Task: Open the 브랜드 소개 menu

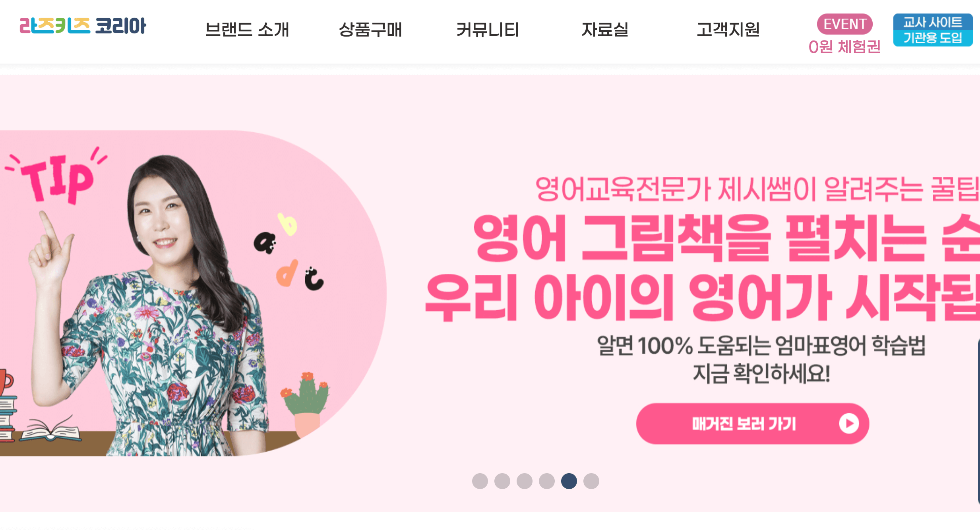Action: (247, 29)
